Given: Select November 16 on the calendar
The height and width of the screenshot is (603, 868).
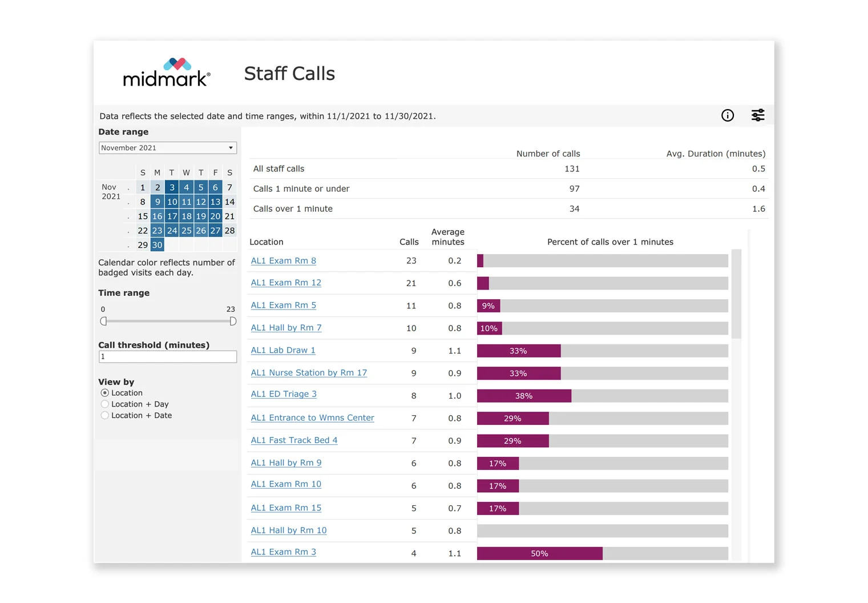Looking at the screenshot, I should (x=157, y=216).
